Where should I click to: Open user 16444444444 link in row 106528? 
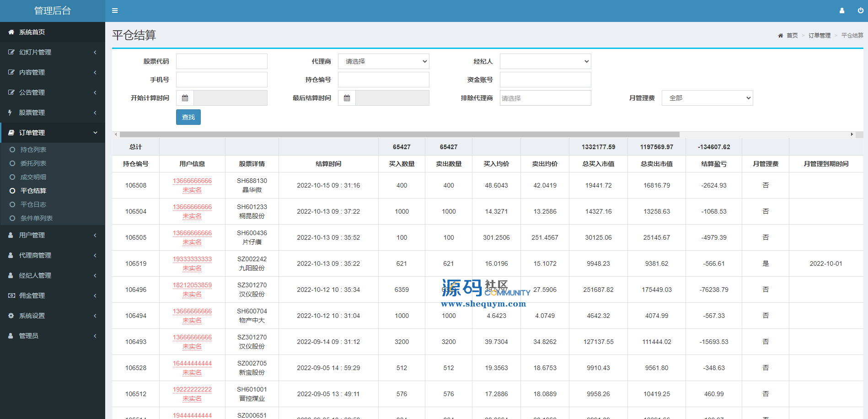(x=192, y=363)
